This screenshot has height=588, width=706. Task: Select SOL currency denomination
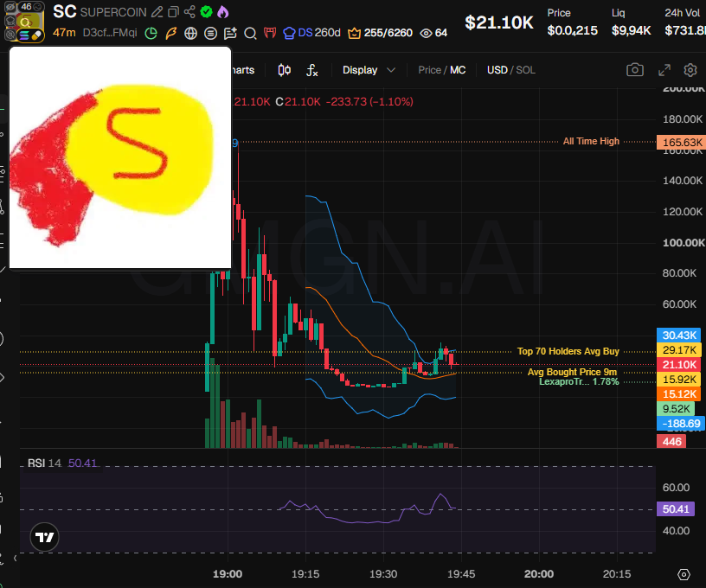click(525, 70)
